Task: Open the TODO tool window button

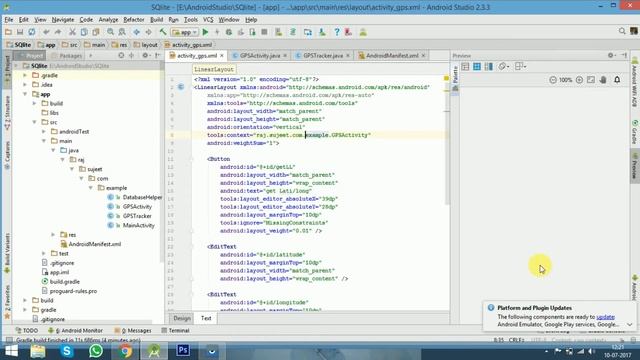Action: pyautogui.click(x=27, y=330)
